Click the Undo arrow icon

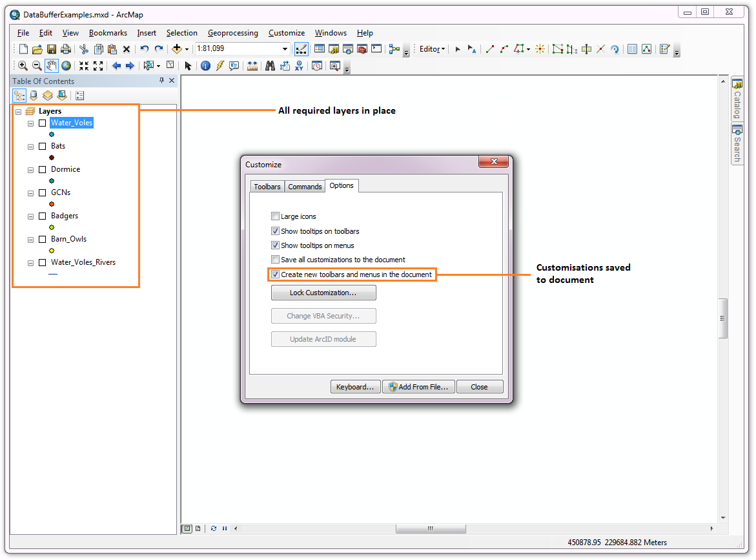click(x=144, y=48)
